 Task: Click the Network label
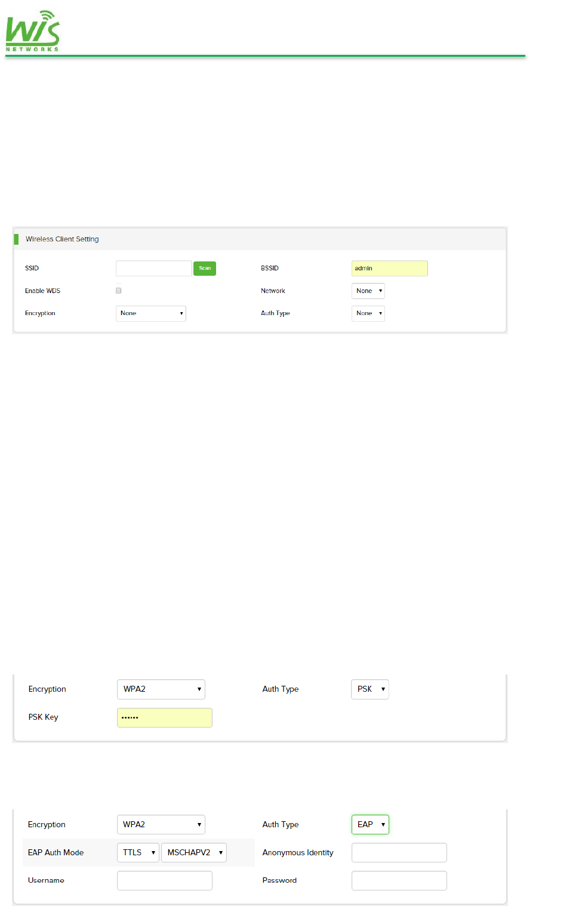(x=273, y=291)
